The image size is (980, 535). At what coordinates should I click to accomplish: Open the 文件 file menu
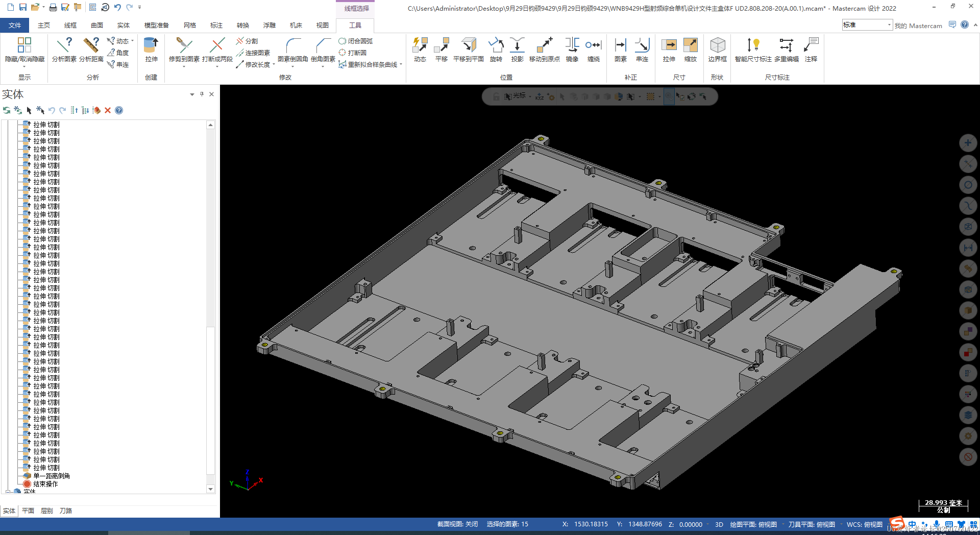coord(15,25)
